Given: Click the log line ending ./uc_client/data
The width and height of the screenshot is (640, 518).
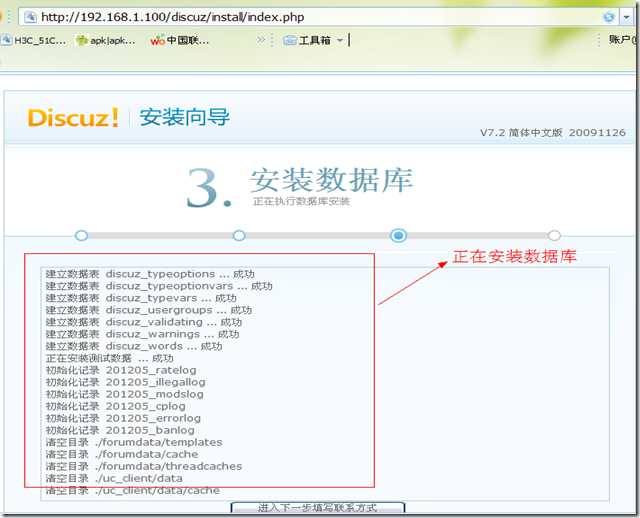Looking at the screenshot, I should (114, 478).
